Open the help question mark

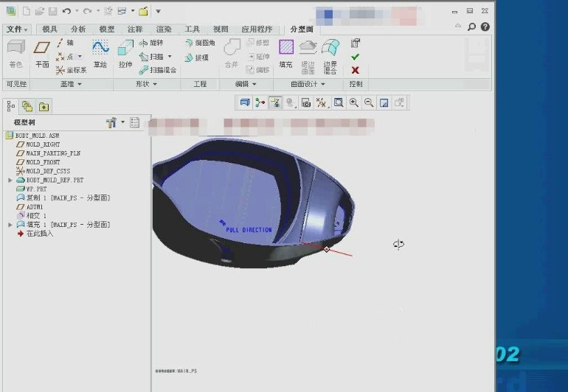pos(485,27)
